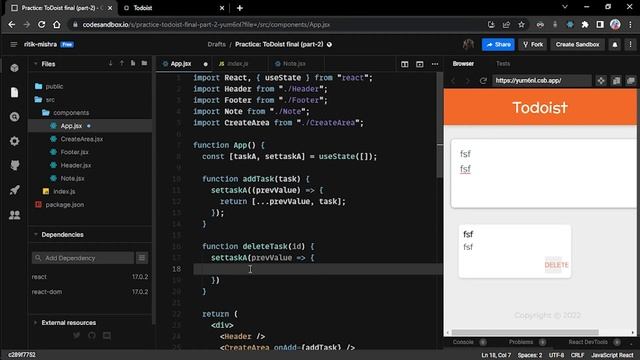Open the Deployment rocket icon
This screenshot has height=360, width=640.
pos(15,190)
